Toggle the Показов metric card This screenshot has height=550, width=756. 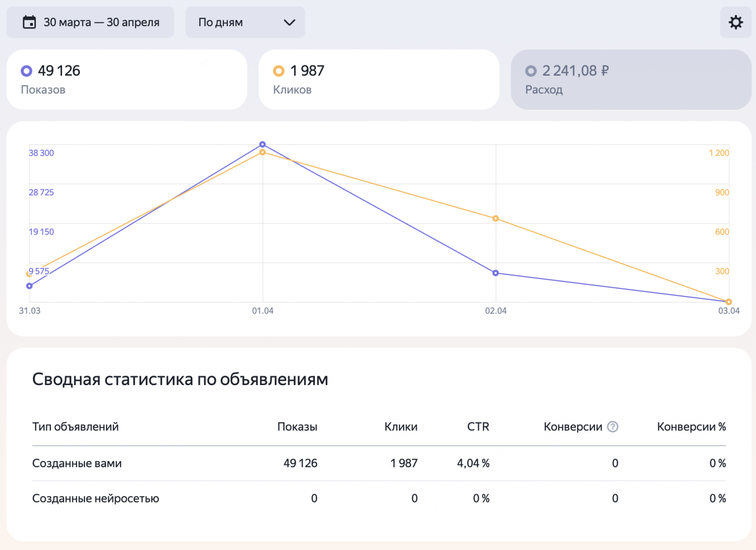[126, 80]
